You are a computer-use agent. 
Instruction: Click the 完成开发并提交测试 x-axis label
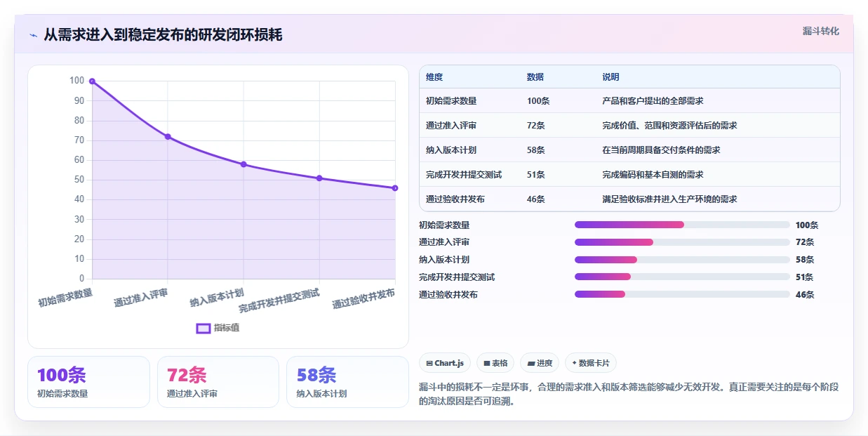click(279, 300)
